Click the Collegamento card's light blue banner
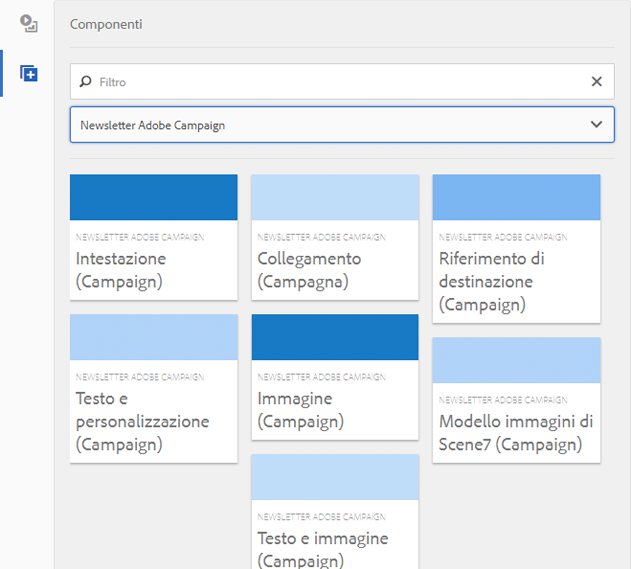Screen dimensions: 631x569 [334, 197]
